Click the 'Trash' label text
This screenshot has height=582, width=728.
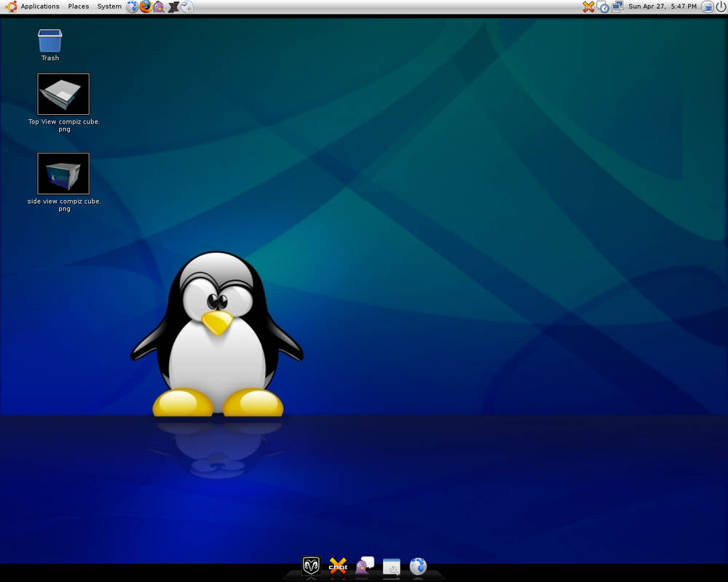click(50, 58)
